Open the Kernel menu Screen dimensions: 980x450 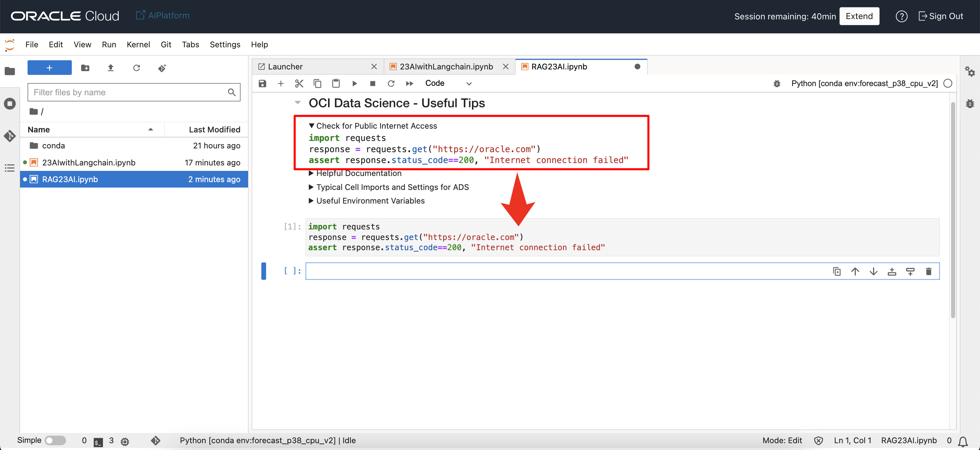tap(138, 45)
